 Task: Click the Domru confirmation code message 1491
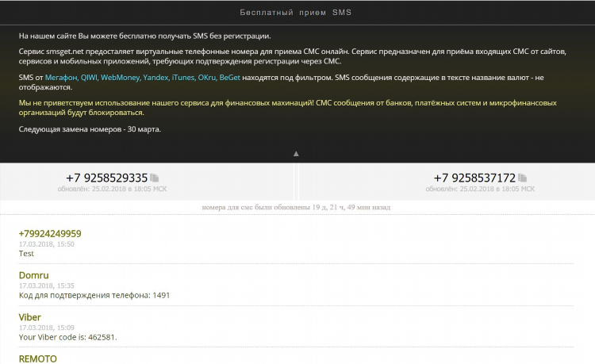(94, 295)
